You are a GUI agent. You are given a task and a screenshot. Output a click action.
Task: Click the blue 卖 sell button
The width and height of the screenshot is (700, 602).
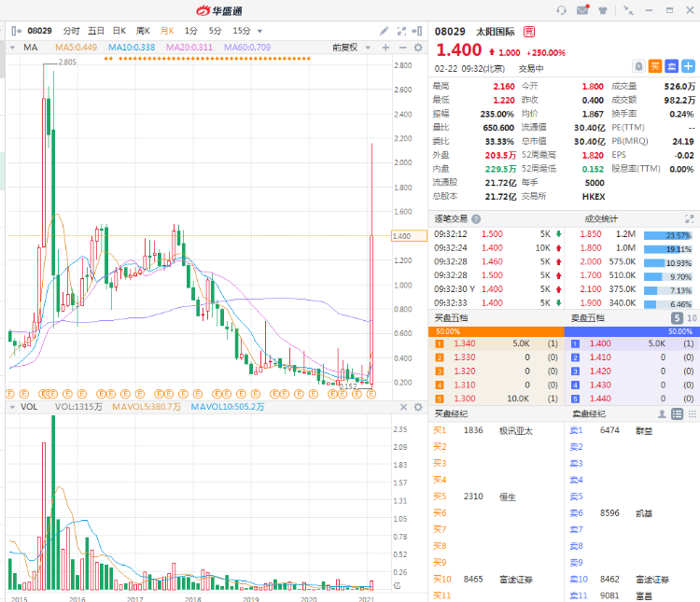671,66
